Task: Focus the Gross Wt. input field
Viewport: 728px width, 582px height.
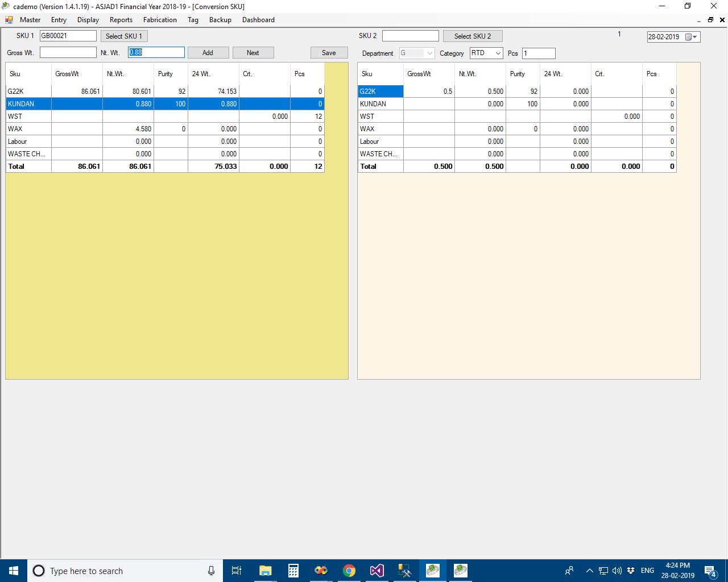Action: (x=68, y=53)
